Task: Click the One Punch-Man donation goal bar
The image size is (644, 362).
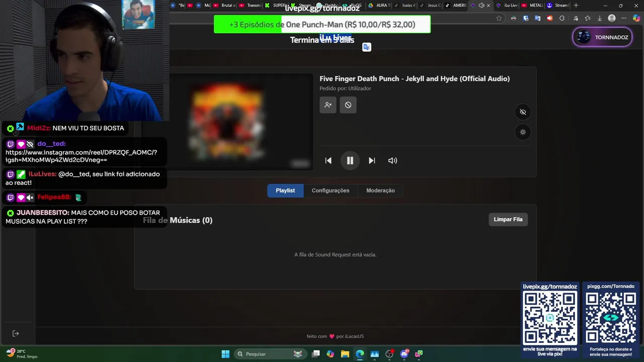Action: [322, 24]
